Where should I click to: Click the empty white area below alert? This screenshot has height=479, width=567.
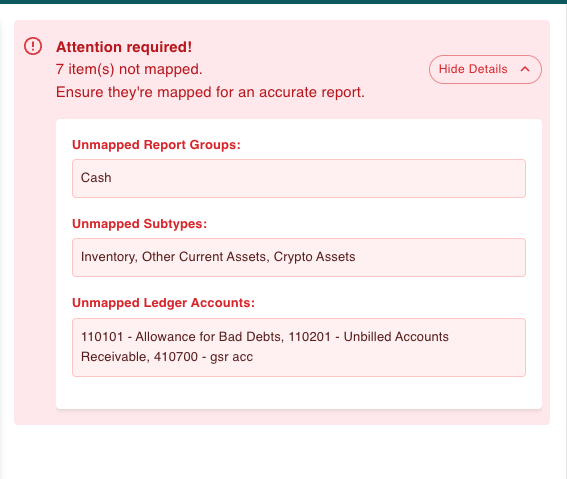click(282, 452)
